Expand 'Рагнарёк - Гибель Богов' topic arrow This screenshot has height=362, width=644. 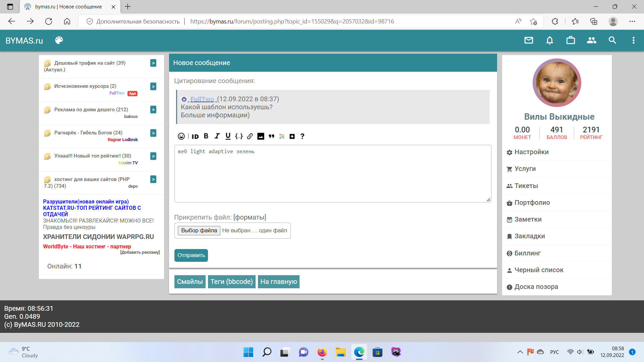pyautogui.click(x=153, y=133)
